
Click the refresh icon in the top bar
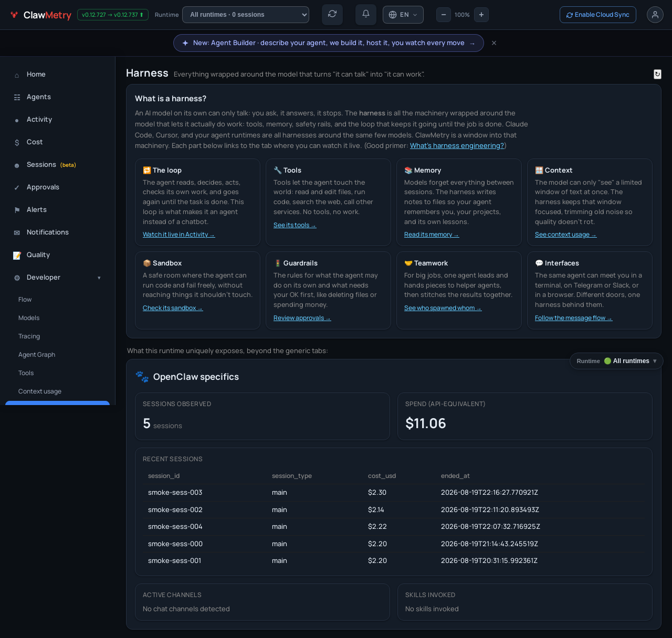coord(332,14)
